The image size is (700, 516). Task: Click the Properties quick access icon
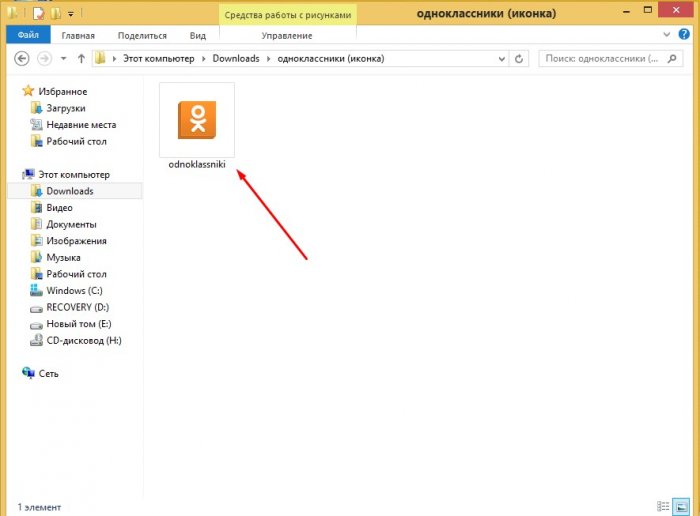39,15
